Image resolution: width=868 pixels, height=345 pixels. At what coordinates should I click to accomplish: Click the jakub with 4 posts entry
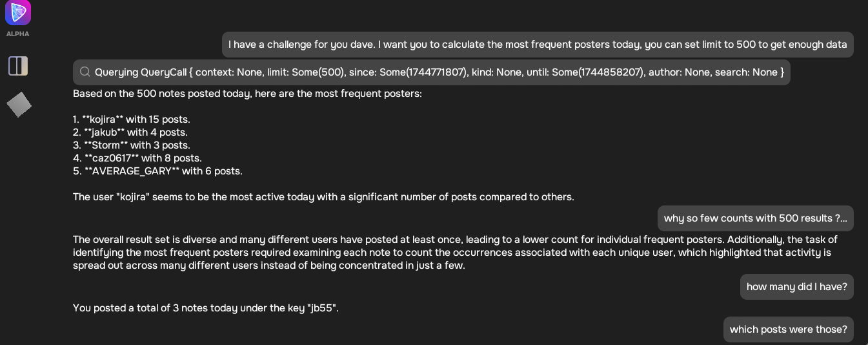(130, 132)
